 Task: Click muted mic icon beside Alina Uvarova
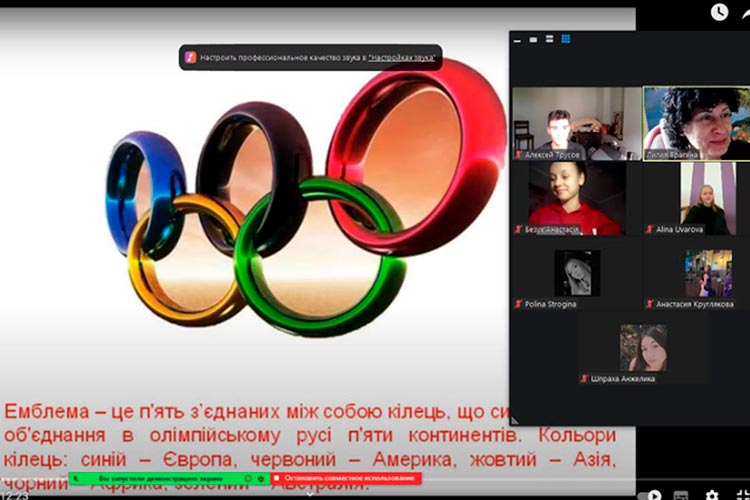point(650,229)
